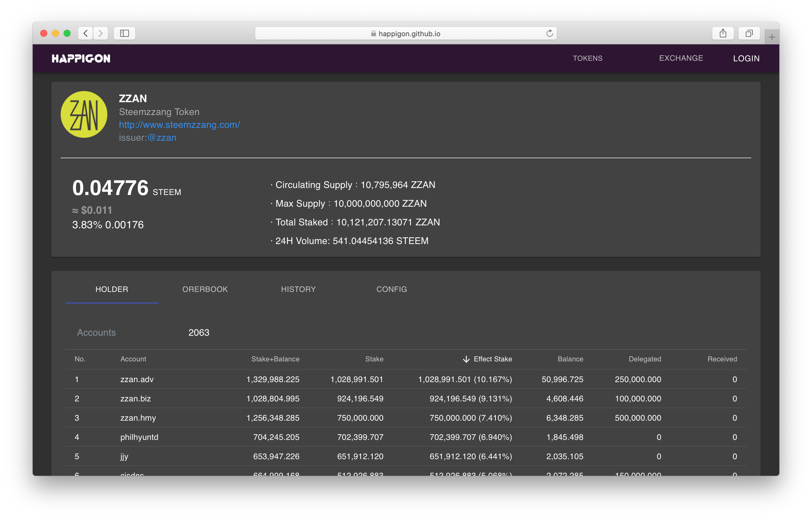Click the Happigon logo
Screen dimensions: 812x519
click(81, 58)
